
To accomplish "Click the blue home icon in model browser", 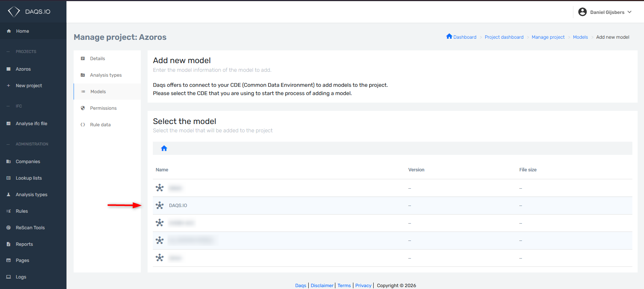I will [164, 148].
